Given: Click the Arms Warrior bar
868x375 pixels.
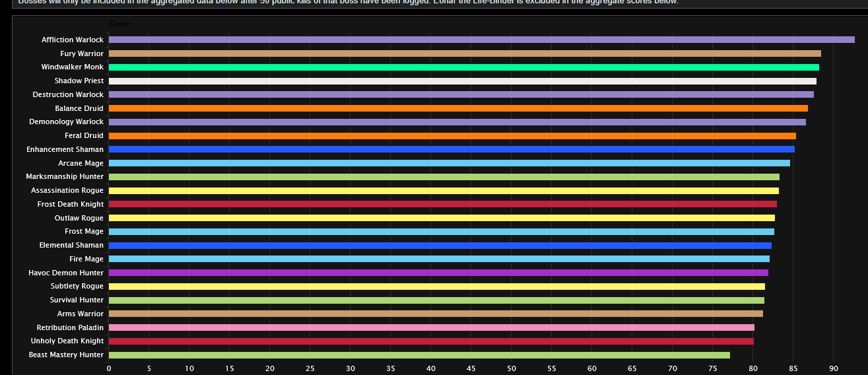Looking at the screenshot, I should point(436,314).
